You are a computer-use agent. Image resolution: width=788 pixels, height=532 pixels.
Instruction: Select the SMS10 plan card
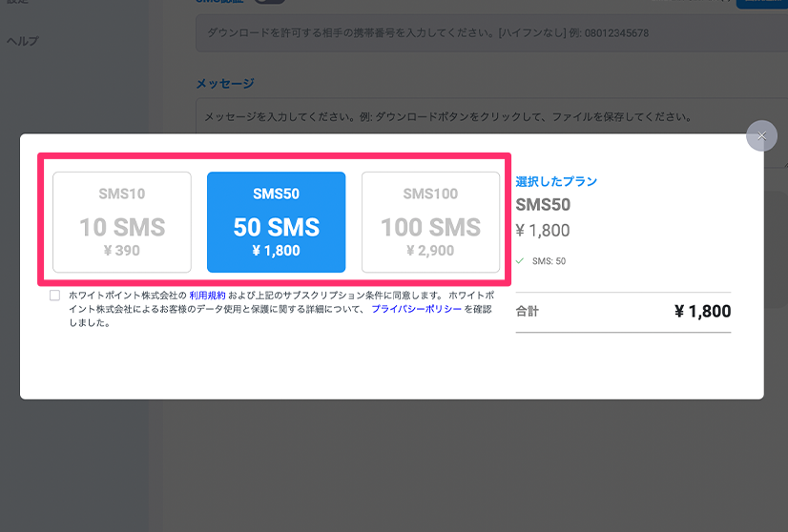pyautogui.click(x=122, y=222)
